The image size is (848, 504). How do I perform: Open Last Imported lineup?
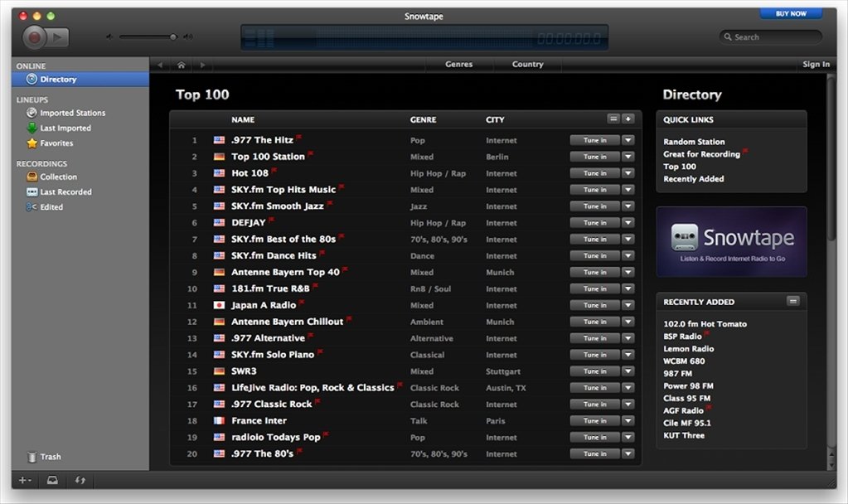65,128
